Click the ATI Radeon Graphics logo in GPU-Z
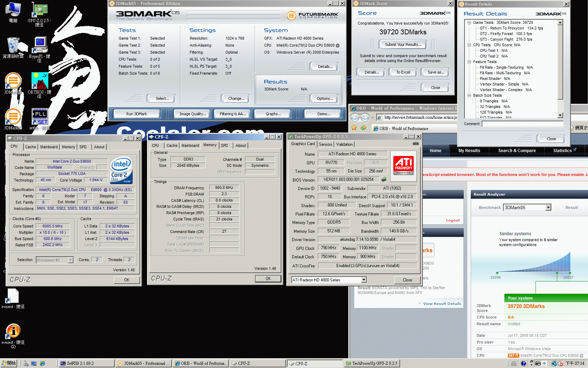588x368 pixels. click(403, 163)
